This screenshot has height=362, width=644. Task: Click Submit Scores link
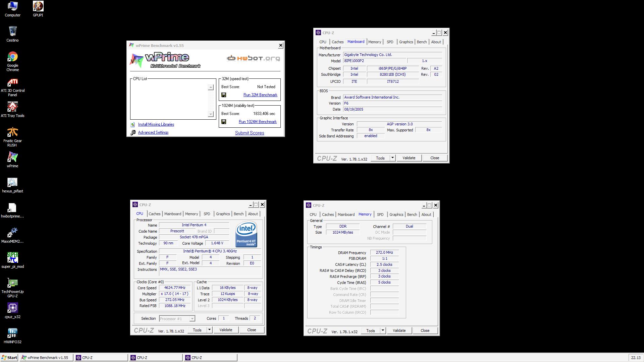point(250,133)
